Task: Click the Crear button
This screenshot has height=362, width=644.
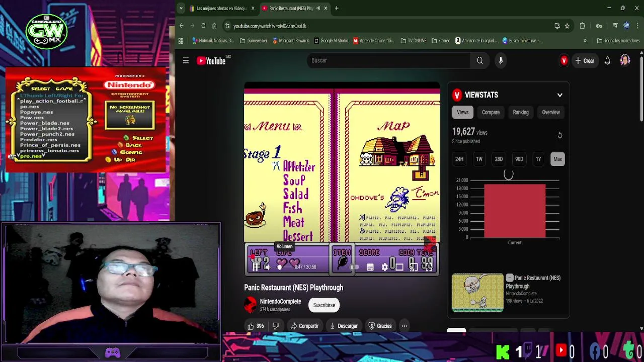Action: coord(585,60)
